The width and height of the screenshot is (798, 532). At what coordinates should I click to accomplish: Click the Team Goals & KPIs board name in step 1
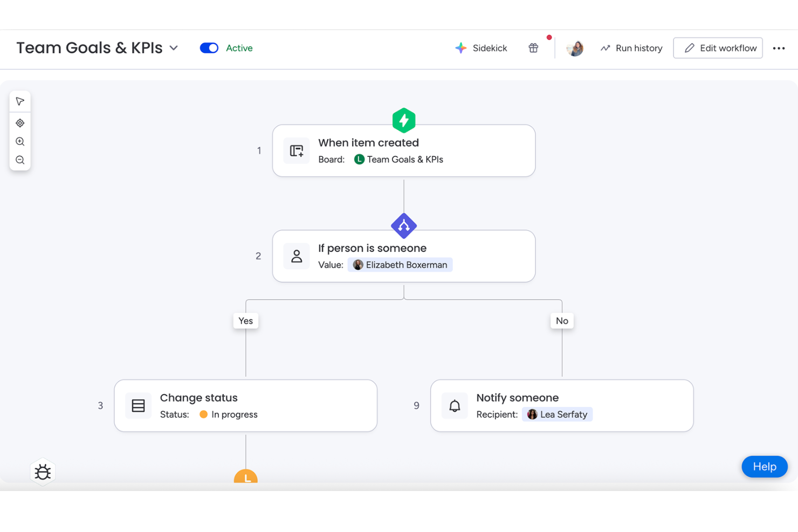point(405,160)
